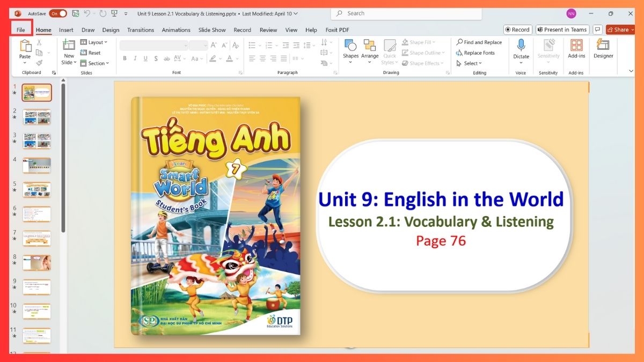The width and height of the screenshot is (644, 362).
Task: Select the Format Painter tool
Action: [39, 63]
